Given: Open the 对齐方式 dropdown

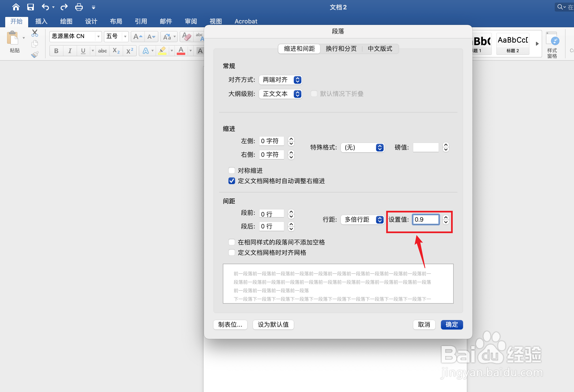Looking at the screenshot, I should (x=281, y=80).
